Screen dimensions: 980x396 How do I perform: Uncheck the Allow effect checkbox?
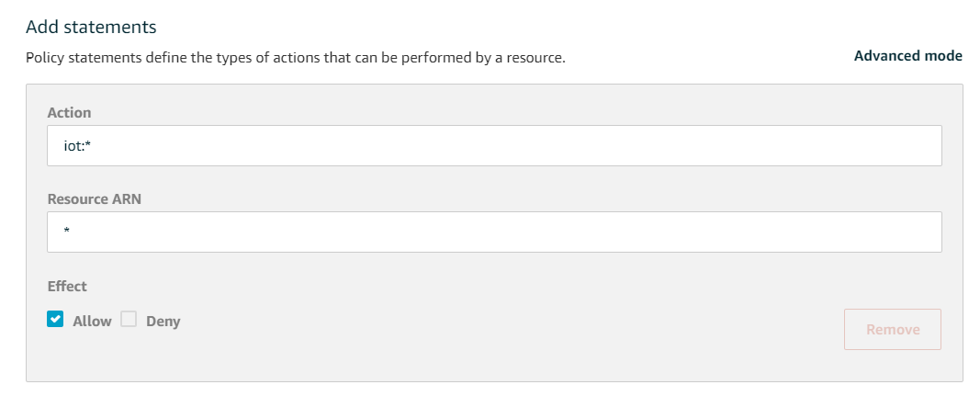tap(56, 320)
